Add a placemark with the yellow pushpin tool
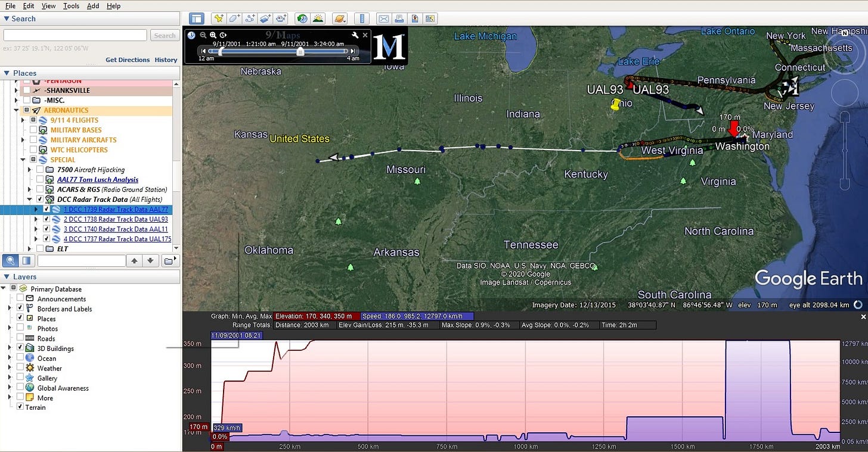The image size is (868, 452). pyautogui.click(x=219, y=18)
